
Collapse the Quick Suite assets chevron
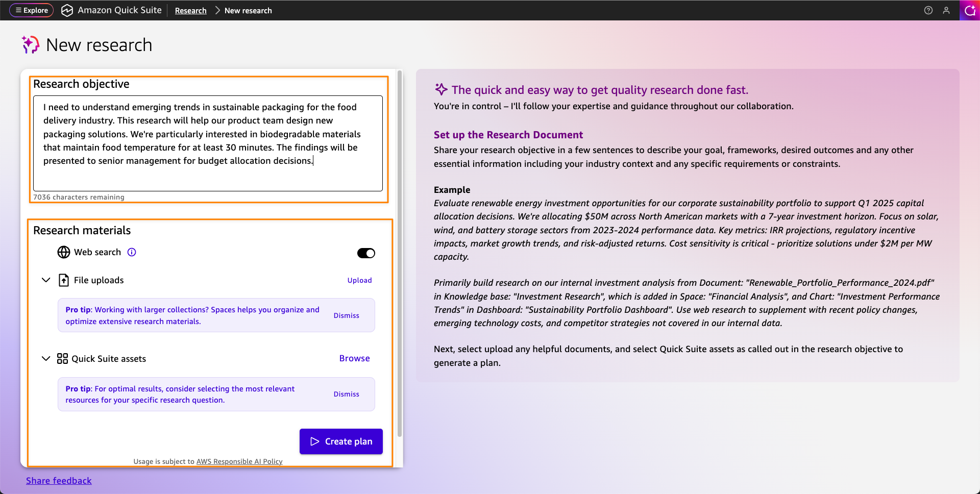(x=46, y=359)
